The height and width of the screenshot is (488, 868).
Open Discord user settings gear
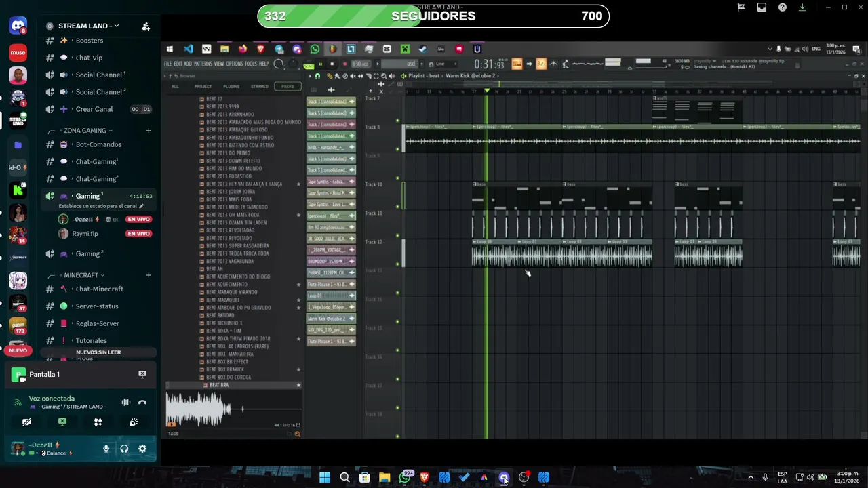click(x=142, y=449)
